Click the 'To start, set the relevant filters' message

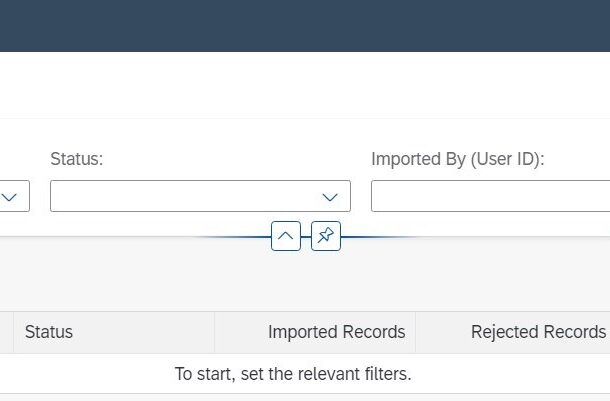click(x=293, y=374)
